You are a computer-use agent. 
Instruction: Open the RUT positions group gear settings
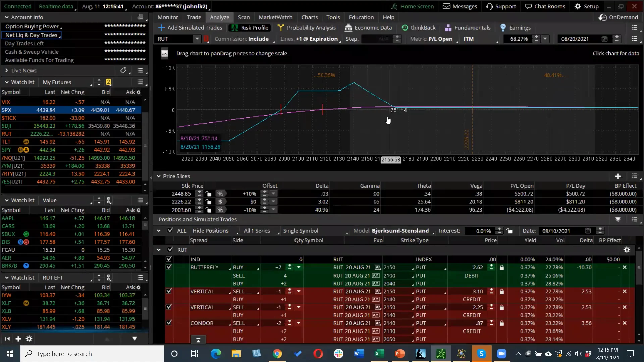click(x=627, y=250)
